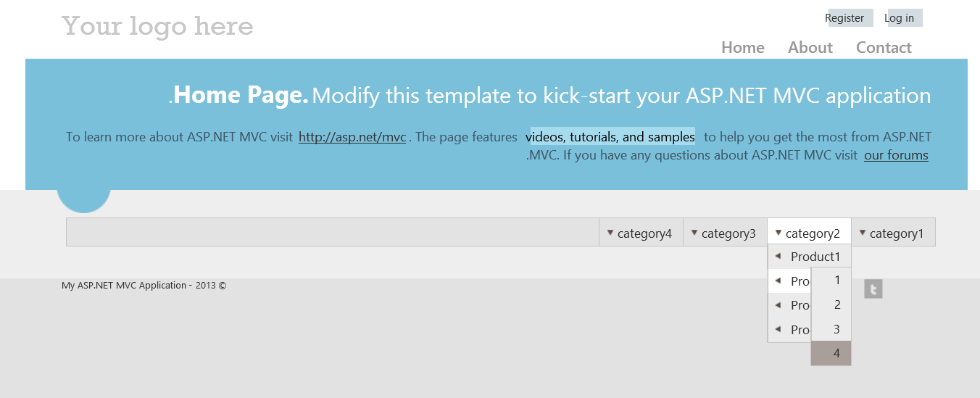Choose item 2 from the submenu
980x398 pixels.
(837, 304)
